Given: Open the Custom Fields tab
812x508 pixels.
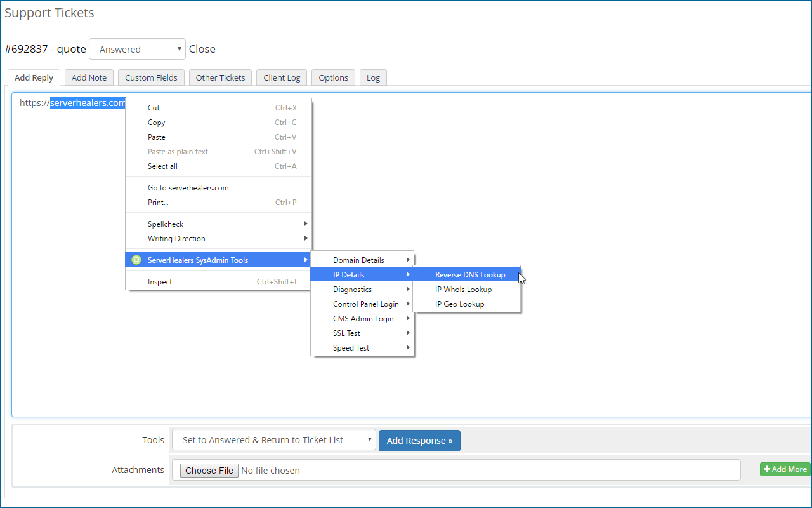Looking at the screenshot, I should click(x=151, y=77).
